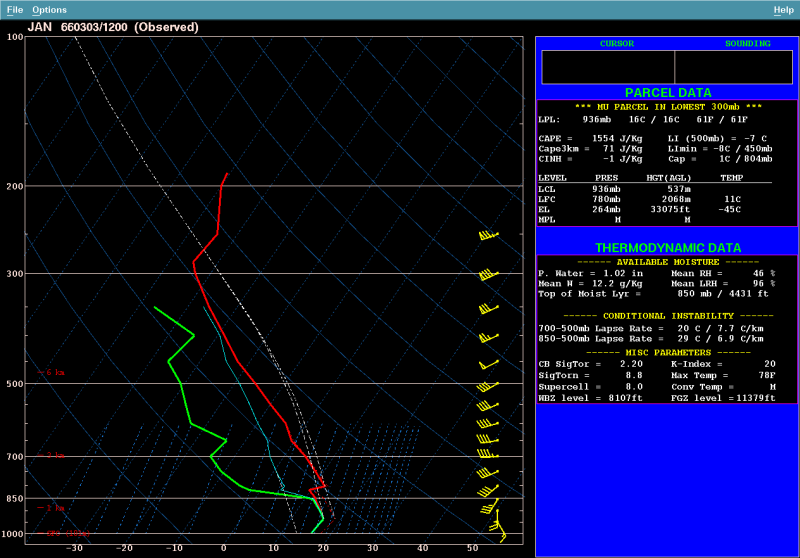Screen dimensions: 800x558
Task: Click the sounding title 'JAN 660303/1200 (Observed)'
Action: pos(113,27)
